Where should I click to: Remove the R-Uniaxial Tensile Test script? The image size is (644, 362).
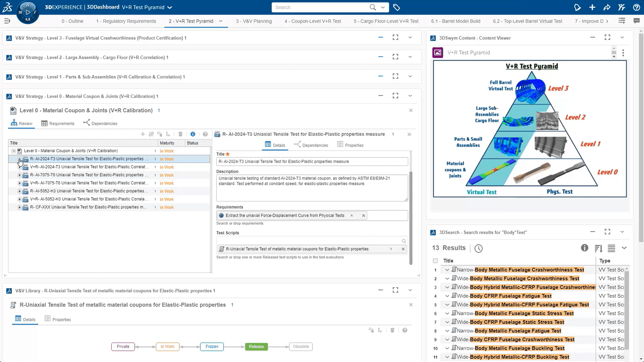click(403, 249)
